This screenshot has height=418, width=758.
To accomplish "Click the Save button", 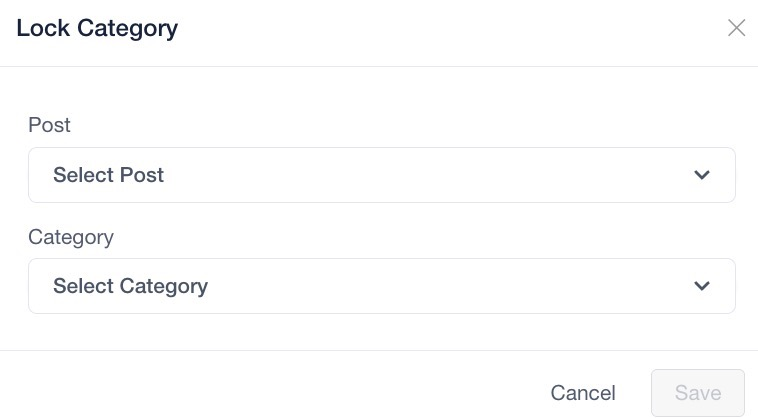I will (697, 393).
